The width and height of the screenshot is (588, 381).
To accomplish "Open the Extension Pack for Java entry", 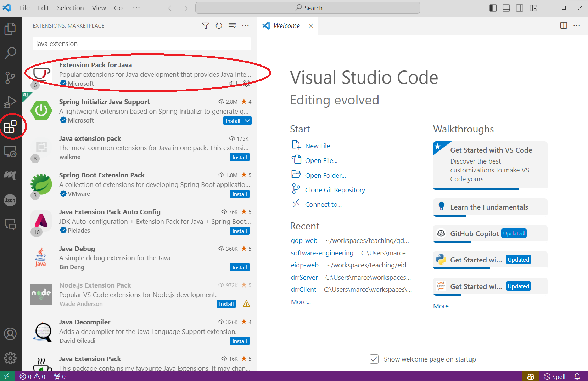I will coord(140,74).
